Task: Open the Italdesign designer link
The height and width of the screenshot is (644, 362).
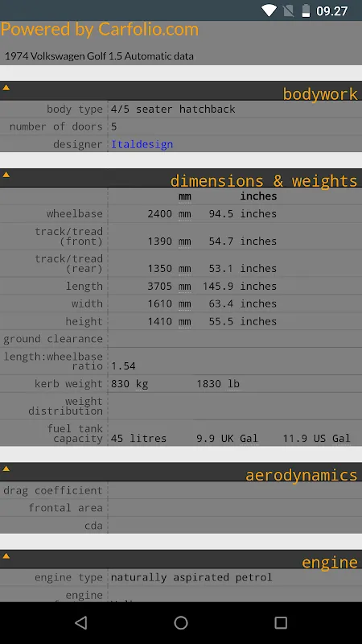Action: [x=142, y=145]
